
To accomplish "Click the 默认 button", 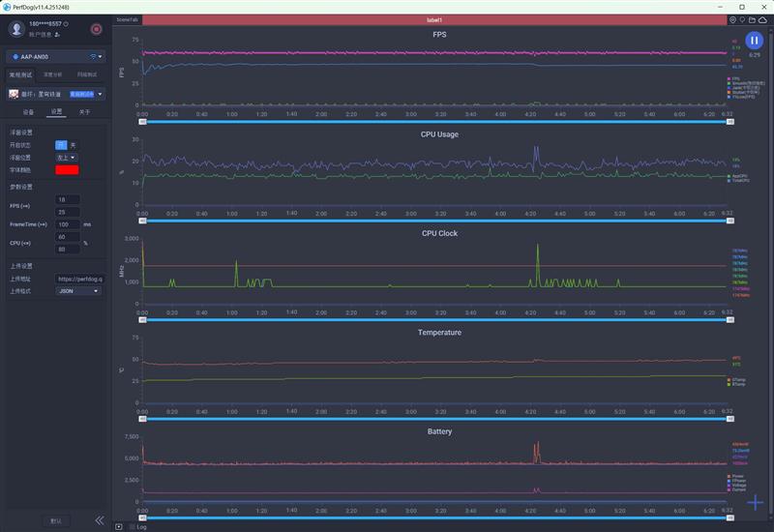I will coord(56,520).
